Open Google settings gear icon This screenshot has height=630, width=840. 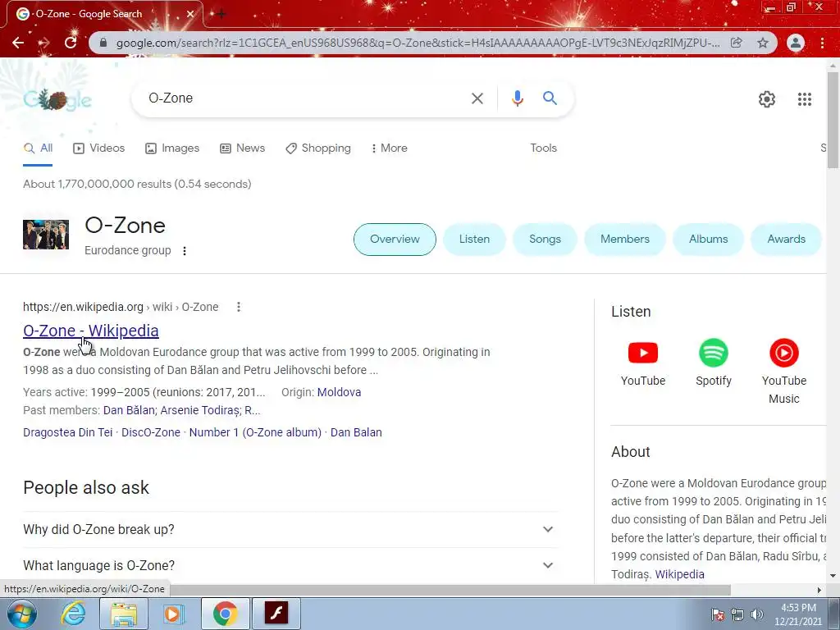point(767,99)
